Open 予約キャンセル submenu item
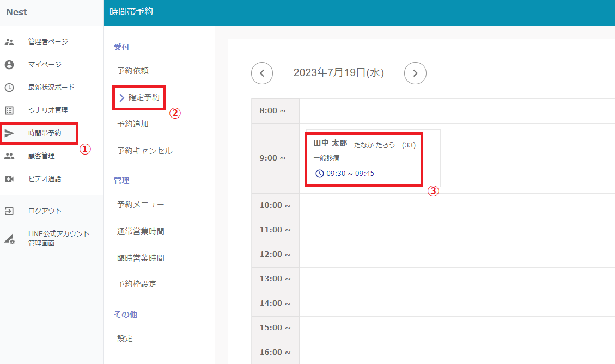 point(145,151)
